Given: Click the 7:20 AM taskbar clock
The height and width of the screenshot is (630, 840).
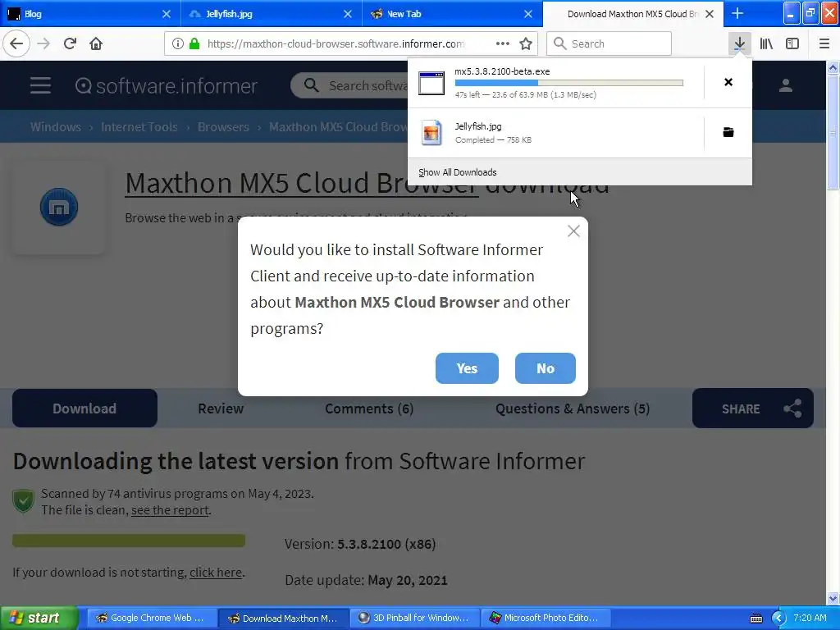Looking at the screenshot, I should [x=810, y=618].
